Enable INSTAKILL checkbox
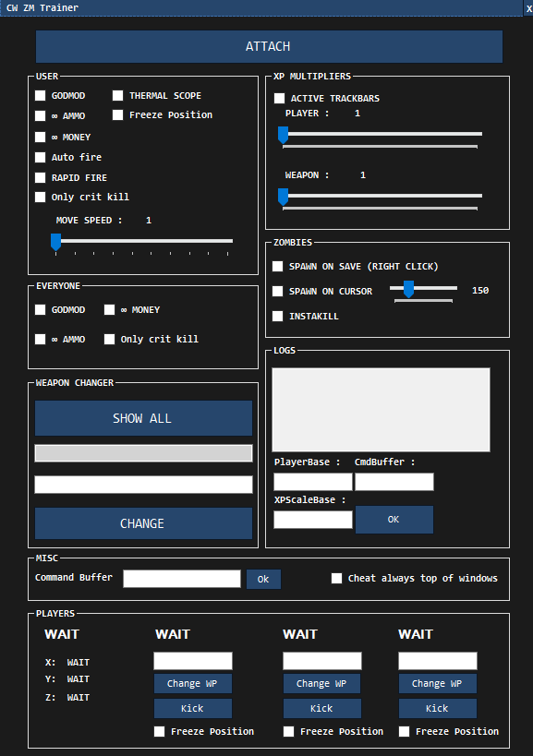 pyautogui.click(x=277, y=317)
